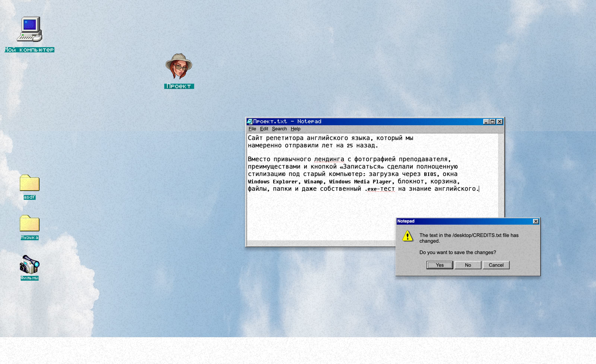
Task: Open the Мой компьютер desktop icon
Action: point(29,29)
